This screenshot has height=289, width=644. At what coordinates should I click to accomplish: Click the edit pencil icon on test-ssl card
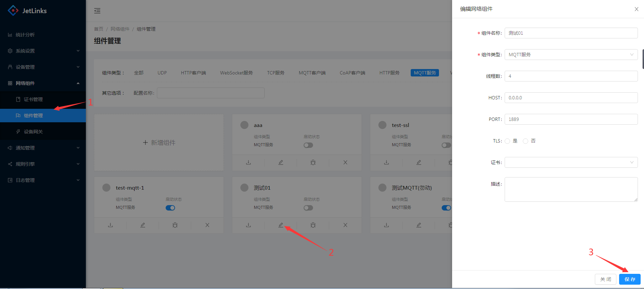point(418,162)
